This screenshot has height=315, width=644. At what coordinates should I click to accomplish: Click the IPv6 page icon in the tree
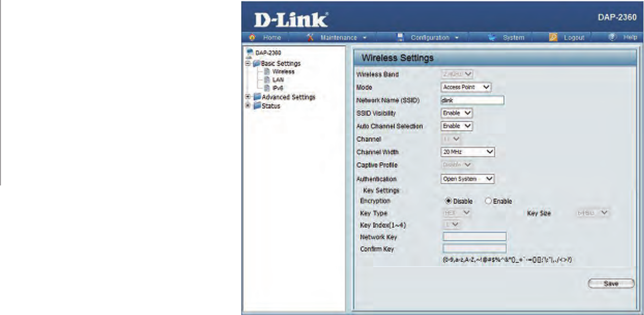click(x=266, y=88)
